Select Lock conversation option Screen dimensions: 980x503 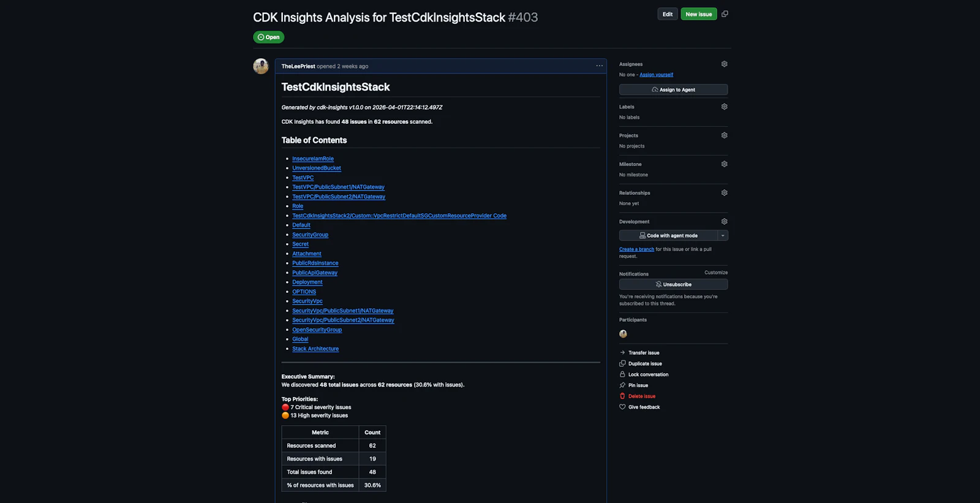pyautogui.click(x=644, y=375)
